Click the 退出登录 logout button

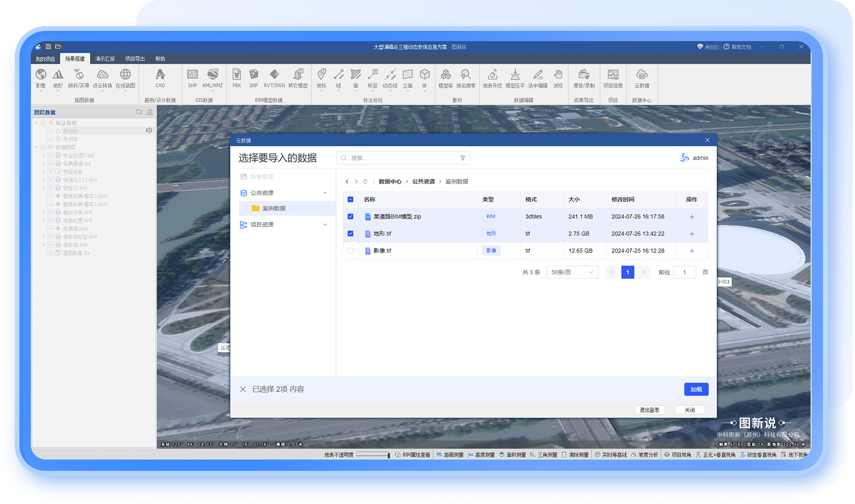click(x=649, y=410)
